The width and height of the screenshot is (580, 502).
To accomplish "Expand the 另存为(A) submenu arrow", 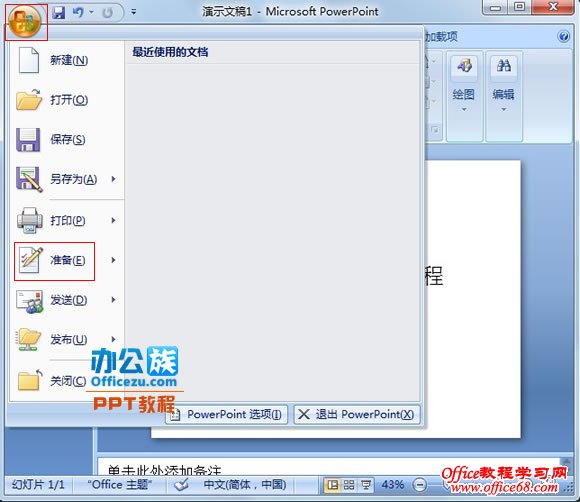I will pos(114,179).
